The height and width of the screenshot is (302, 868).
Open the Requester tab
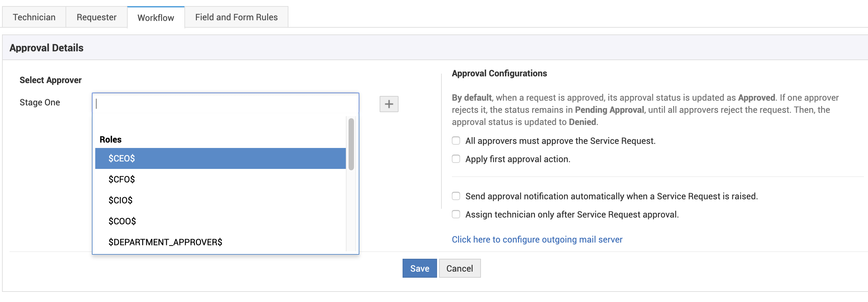click(97, 17)
